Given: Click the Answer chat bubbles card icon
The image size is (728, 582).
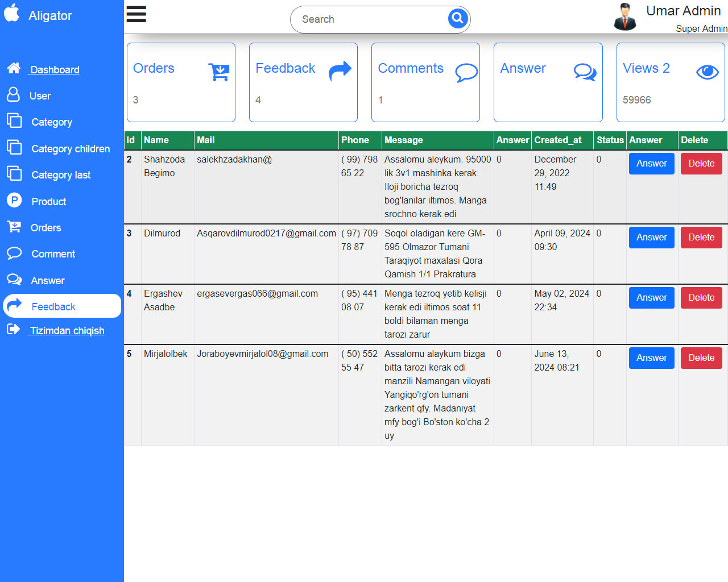Looking at the screenshot, I should tap(585, 72).
